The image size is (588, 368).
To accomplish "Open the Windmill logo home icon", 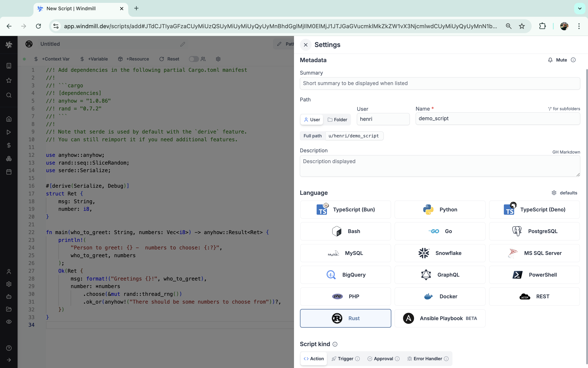I will click(x=9, y=45).
